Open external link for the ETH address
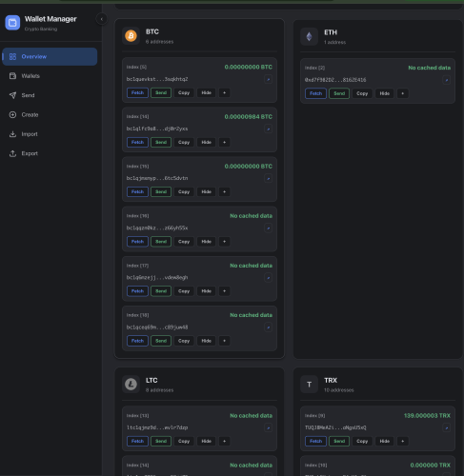Viewport: 464px width, 476px height. click(447, 80)
